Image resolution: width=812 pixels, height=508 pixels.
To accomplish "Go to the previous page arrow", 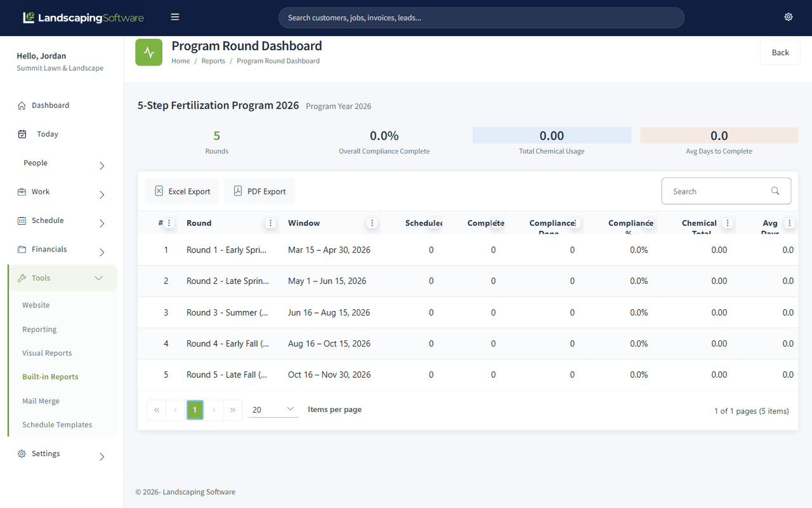I will pos(176,410).
